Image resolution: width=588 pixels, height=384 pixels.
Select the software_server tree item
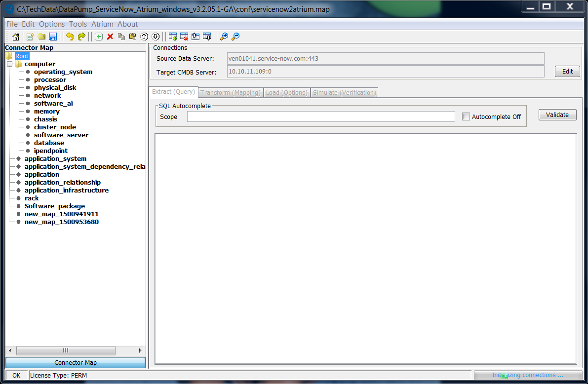pos(61,135)
